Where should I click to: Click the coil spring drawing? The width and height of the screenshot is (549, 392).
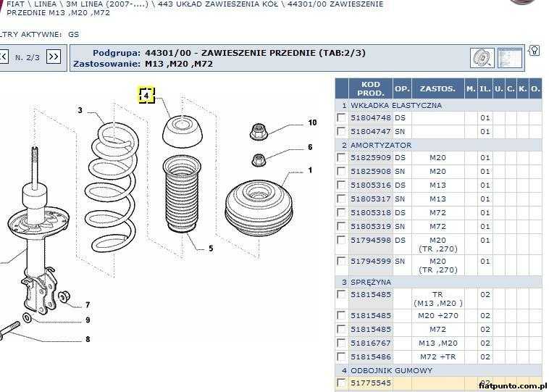coord(112,188)
